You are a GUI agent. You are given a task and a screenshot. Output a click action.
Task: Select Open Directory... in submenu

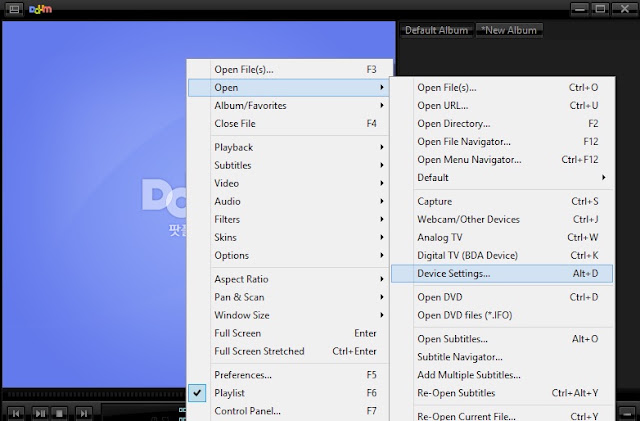(502, 123)
